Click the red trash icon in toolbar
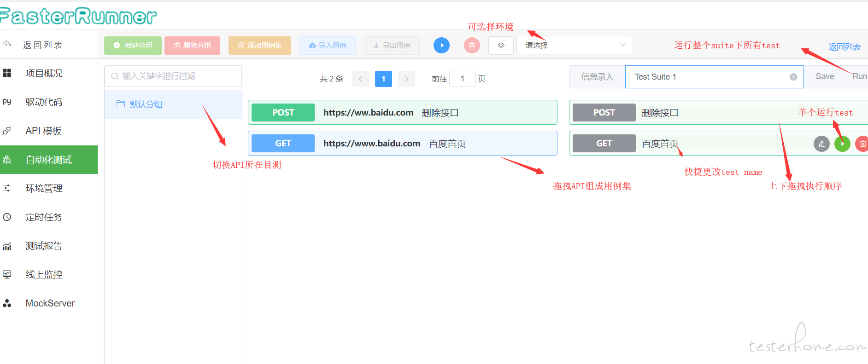Screen dimensions: 868x364 [x=471, y=45]
